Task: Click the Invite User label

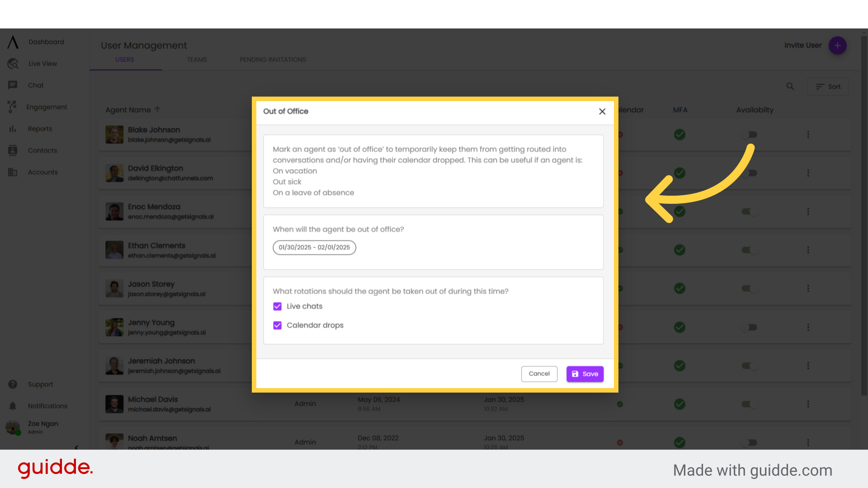Action: pos(803,45)
